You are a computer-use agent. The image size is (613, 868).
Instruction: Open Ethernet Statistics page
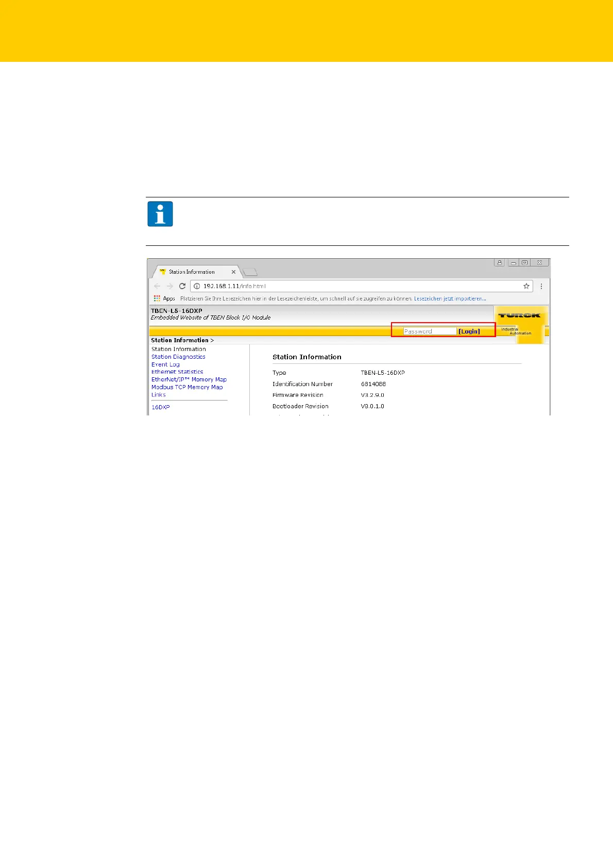tap(177, 372)
